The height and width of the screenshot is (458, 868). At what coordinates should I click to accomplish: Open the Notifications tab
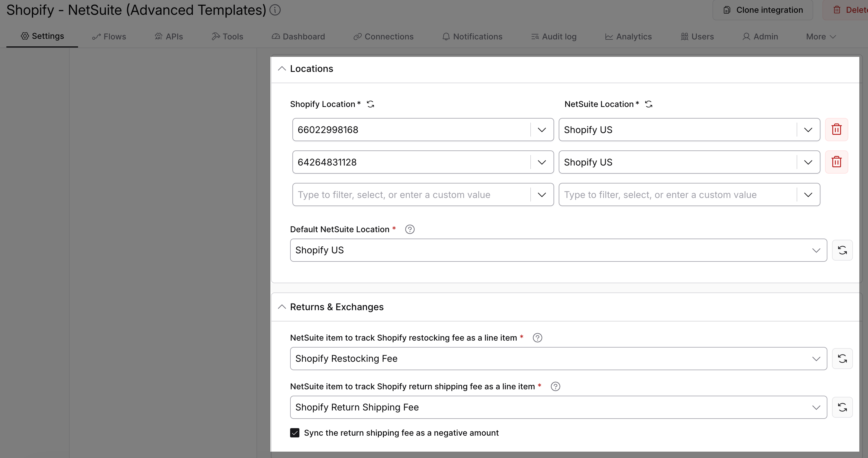[472, 37]
